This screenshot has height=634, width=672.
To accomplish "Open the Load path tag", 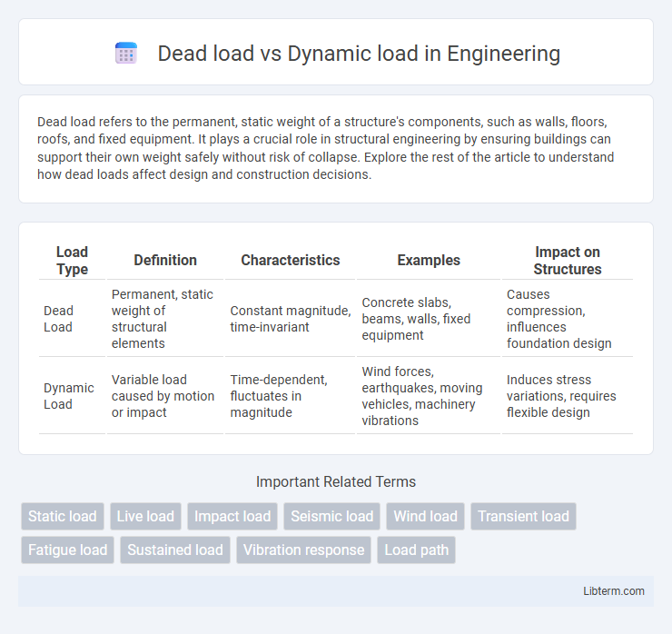I will tap(416, 550).
